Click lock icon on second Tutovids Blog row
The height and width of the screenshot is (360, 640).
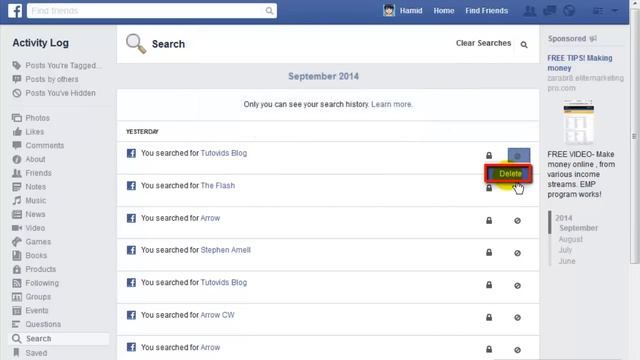pyautogui.click(x=489, y=285)
